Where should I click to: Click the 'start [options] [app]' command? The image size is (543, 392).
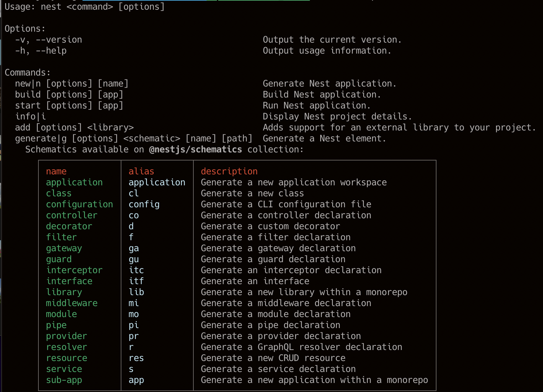[69, 106]
